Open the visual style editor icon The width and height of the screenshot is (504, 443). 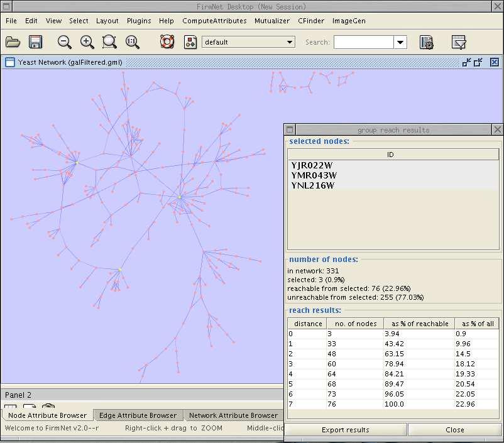(190, 42)
